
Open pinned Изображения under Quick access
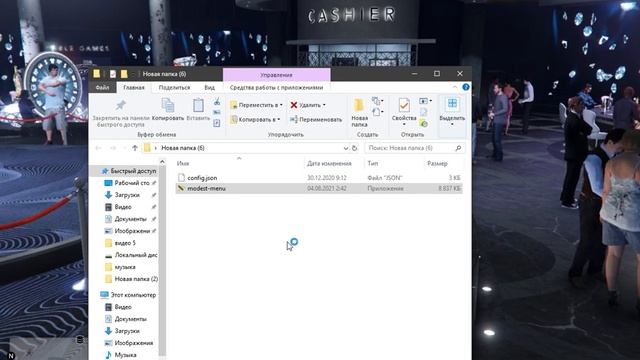click(132, 231)
